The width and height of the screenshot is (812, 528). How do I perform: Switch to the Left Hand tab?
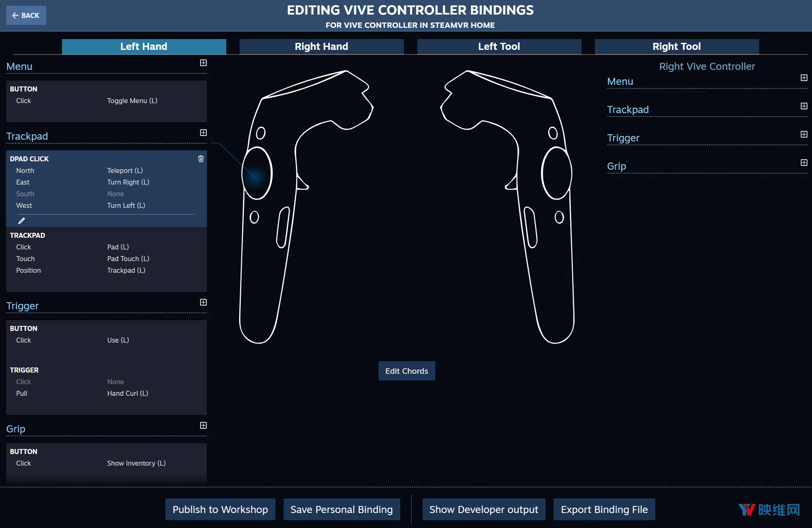pyautogui.click(x=144, y=47)
